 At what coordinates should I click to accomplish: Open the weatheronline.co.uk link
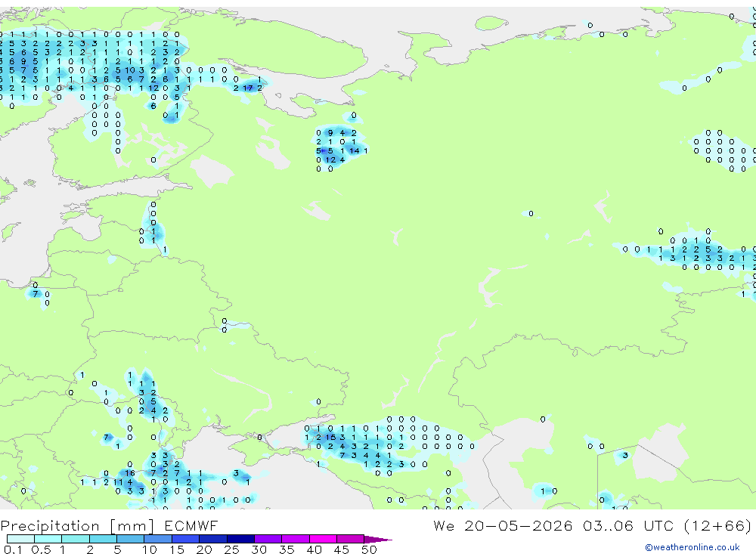click(x=692, y=547)
